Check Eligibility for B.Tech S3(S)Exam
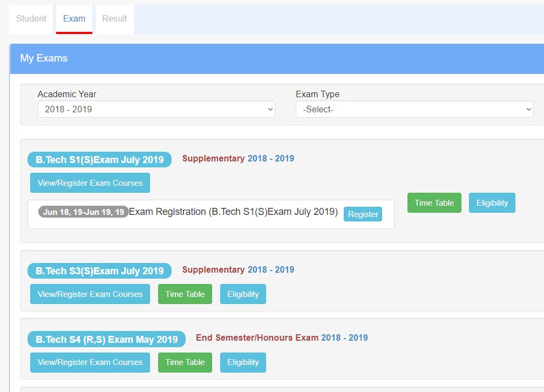Viewport: 544px width, 392px height. [243, 294]
